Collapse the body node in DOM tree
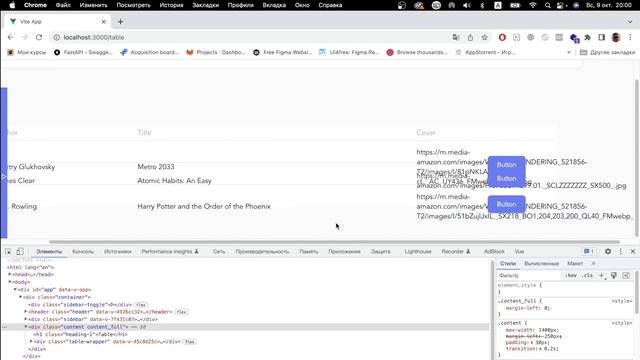Image resolution: width=640 pixels, height=360 pixels. click(x=10, y=282)
